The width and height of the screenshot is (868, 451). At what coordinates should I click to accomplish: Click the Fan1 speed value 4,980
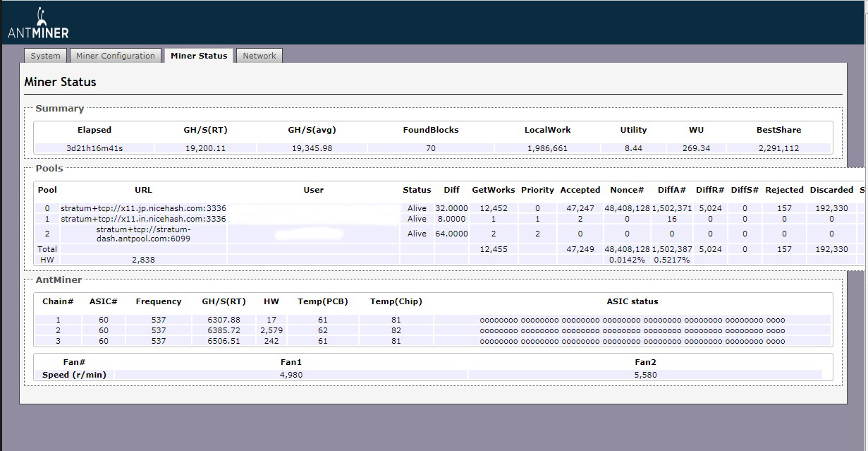291,375
